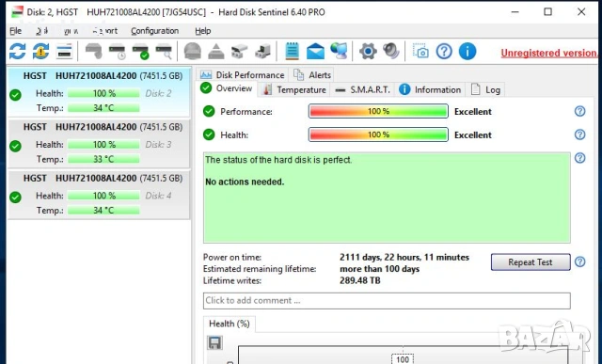This screenshot has height=364, width=602.
Task: Click the help icon beside Health bar
Action: 579,135
